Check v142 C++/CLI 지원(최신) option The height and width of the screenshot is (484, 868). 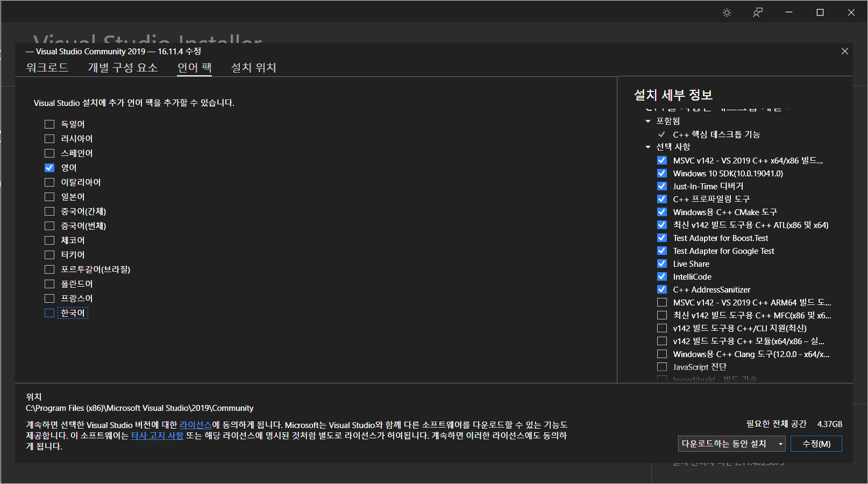tap(662, 328)
